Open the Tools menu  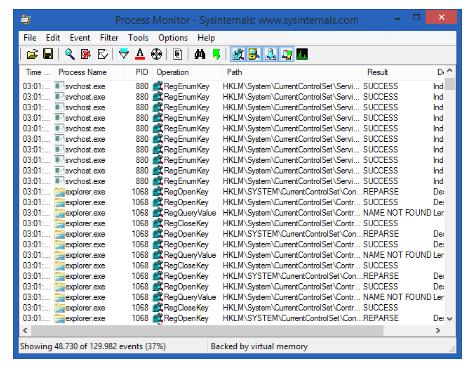pyautogui.click(x=138, y=38)
